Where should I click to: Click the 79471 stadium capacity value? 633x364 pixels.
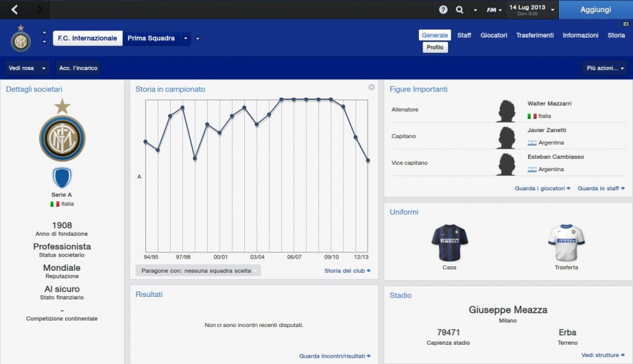pos(448,333)
